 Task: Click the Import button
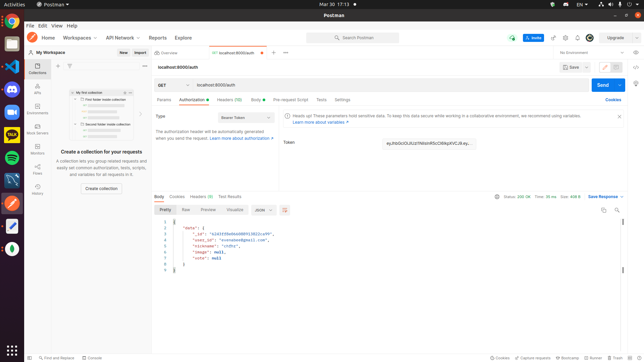pyautogui.click(x=140, y=53)
